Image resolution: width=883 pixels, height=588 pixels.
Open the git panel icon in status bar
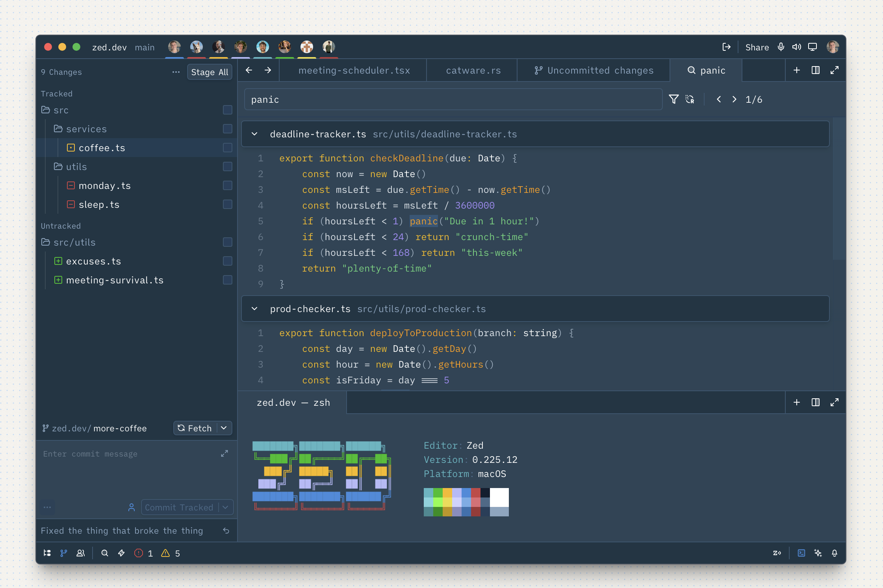pyautogui.click(x=64, y=553)
